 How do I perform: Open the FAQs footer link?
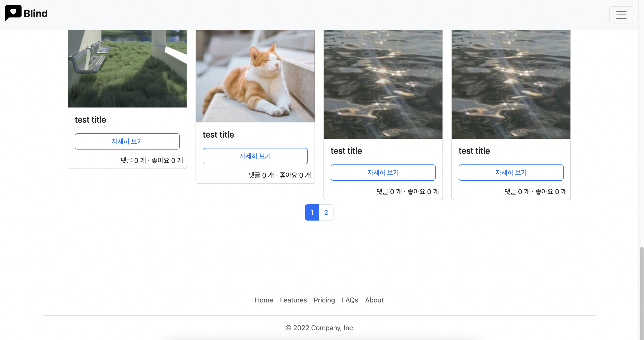pyautogui.click(x=350, y=300)
